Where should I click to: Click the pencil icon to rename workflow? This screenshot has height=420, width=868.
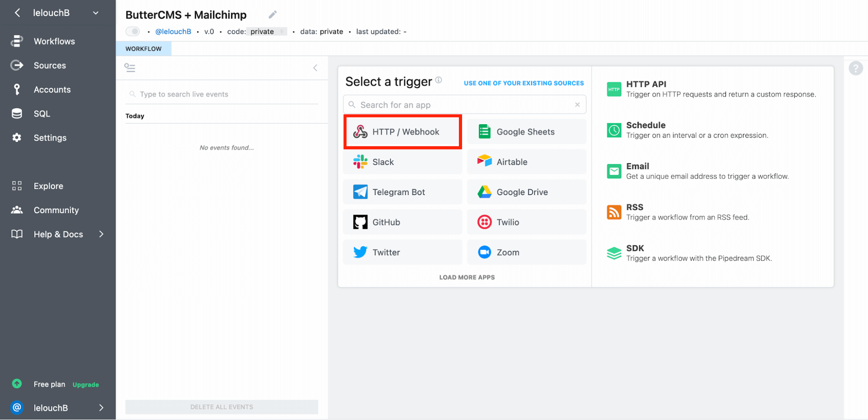(272, 15)
